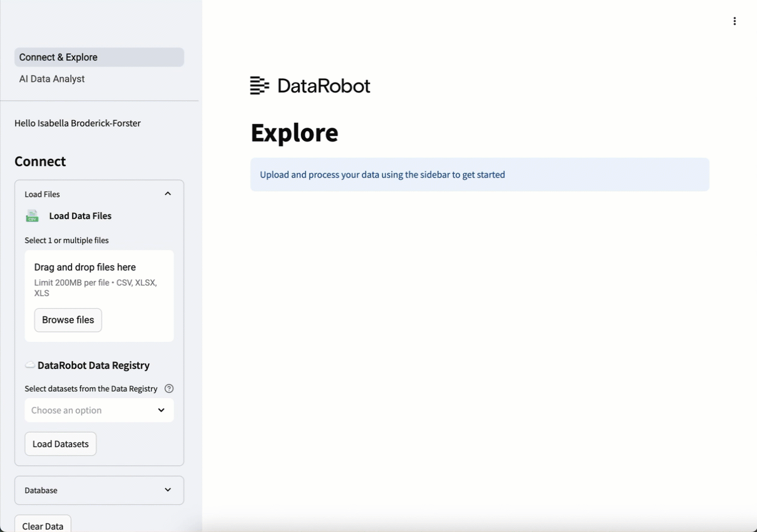This screenshot has height=532, width=757.
Task: Click the cloud icon beside Data Registry
Action: point(29,365)
